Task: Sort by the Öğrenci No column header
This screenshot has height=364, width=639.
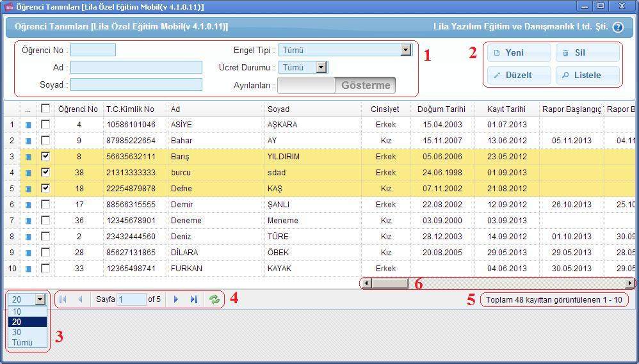Action: pyautogui.click(x=78, y=109)
